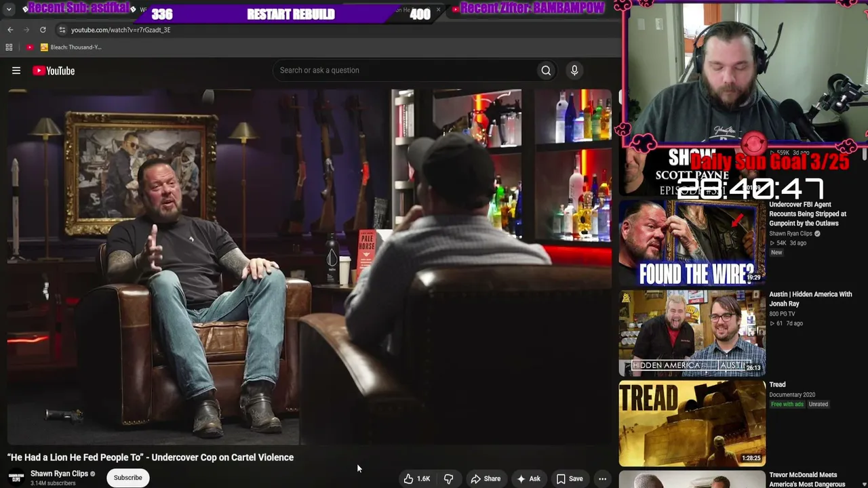This screenshot has height=488, width=868.
Task: Open the Undercover FBI Agent Recounts video title
Action: click(x=808, y=214)
